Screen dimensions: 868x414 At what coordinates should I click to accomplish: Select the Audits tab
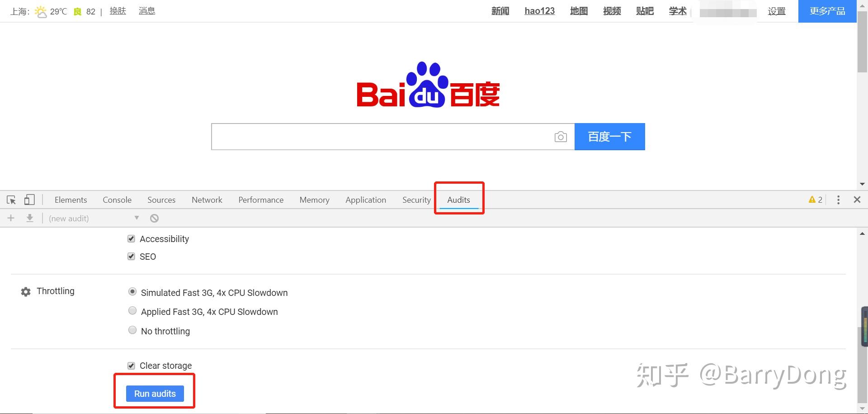458,200
